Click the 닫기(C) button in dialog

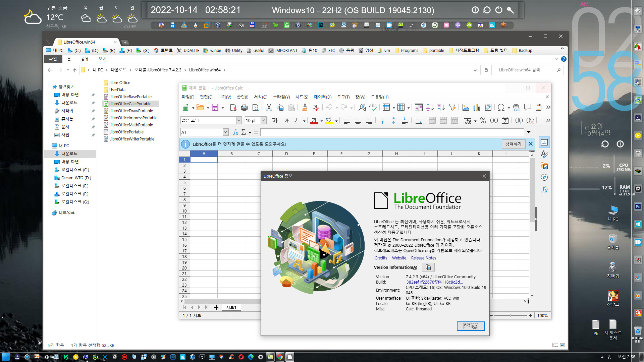pyautogui.click(x=471, y=326)
